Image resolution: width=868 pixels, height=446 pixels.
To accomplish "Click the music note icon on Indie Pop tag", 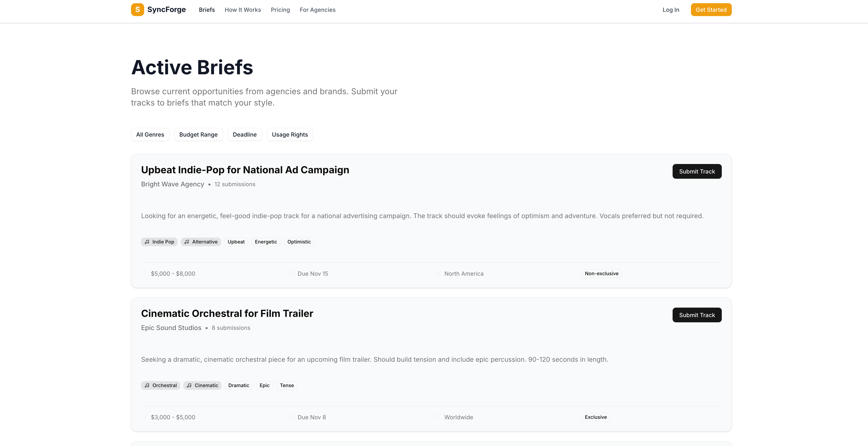I will coord(147,242).
